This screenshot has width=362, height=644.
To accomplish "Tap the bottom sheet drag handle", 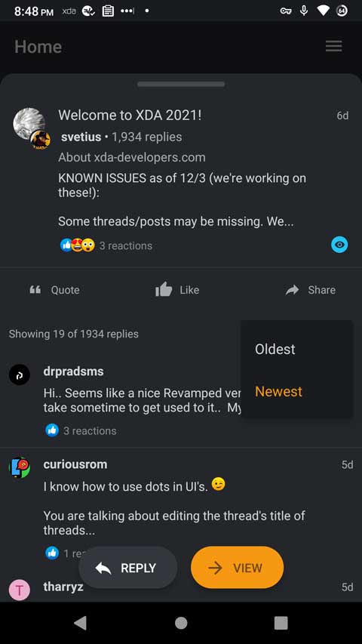I will pyautogui.click(x=181, y=85).
